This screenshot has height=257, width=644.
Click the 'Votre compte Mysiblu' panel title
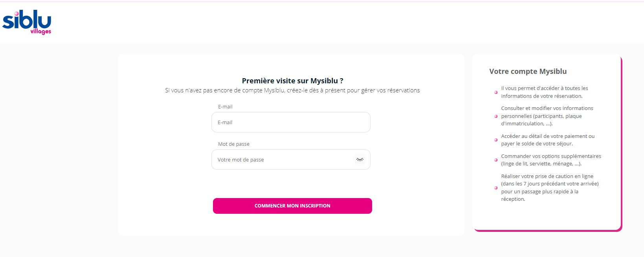click(528, 71)
